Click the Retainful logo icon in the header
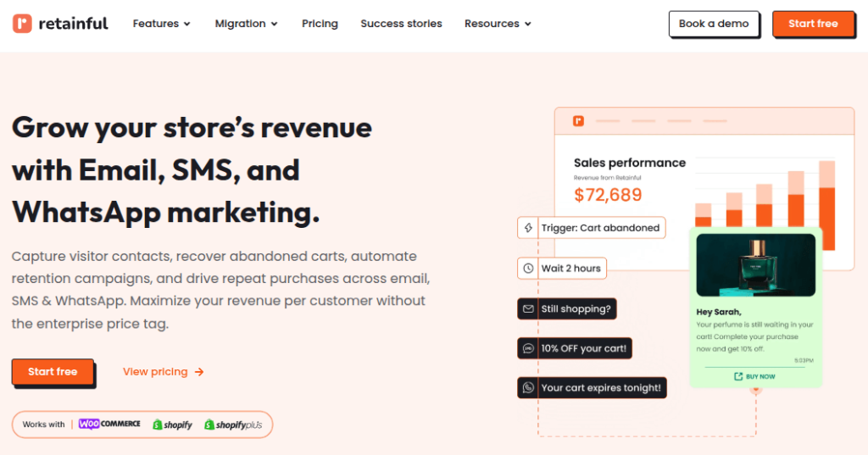The height and width of the screenshot is (455, 868). pos(22,23)
